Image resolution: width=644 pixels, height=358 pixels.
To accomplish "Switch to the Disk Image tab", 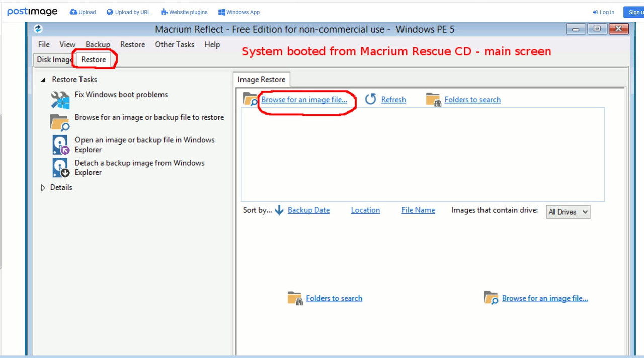I will tap(54, 59).
